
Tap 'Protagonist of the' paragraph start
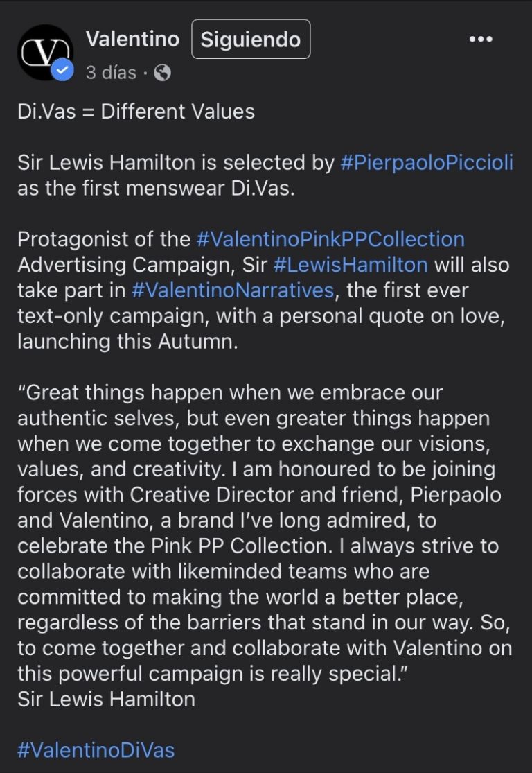coord(104,239)
